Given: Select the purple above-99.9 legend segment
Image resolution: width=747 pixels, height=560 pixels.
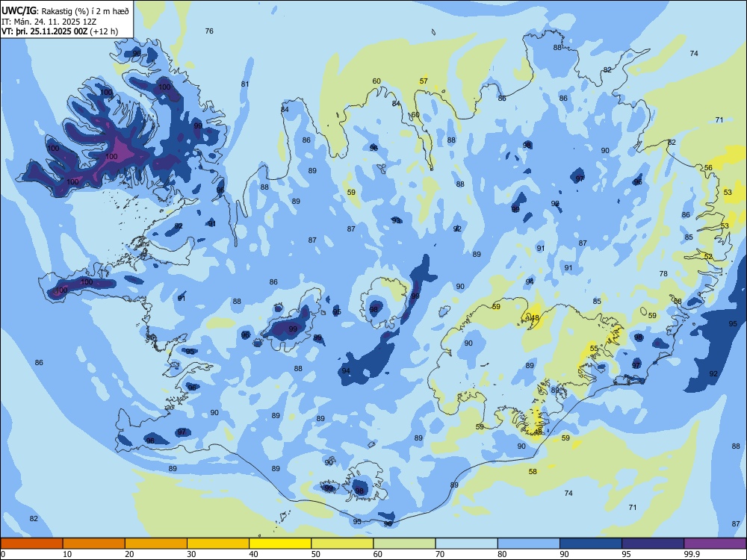Looking at the screenshot, I should pos(715,544).
